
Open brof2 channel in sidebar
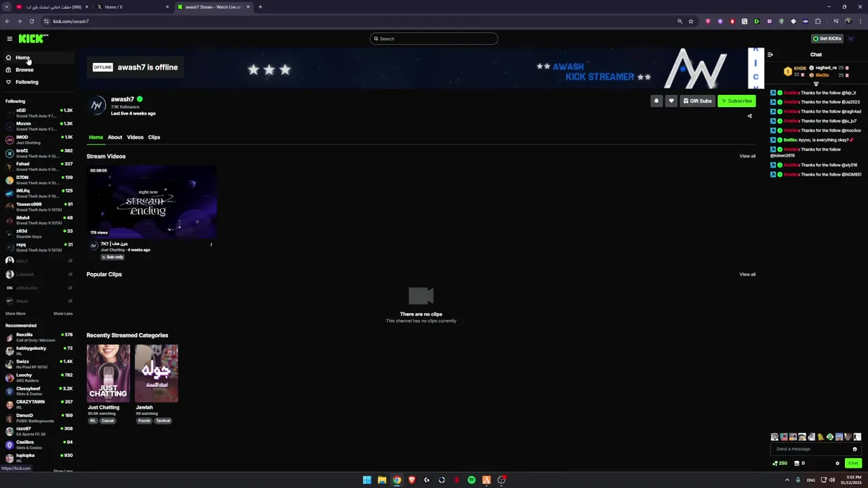click(x=39, y=153)
